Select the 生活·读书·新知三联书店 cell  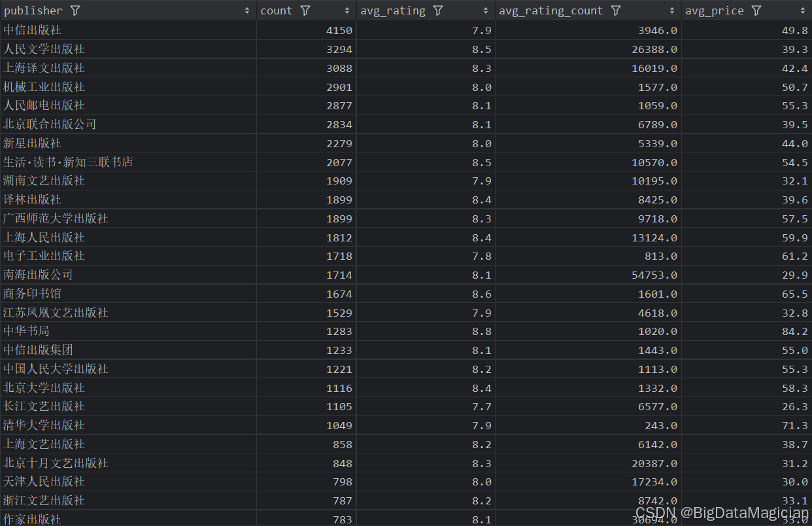tap(128, 162)
